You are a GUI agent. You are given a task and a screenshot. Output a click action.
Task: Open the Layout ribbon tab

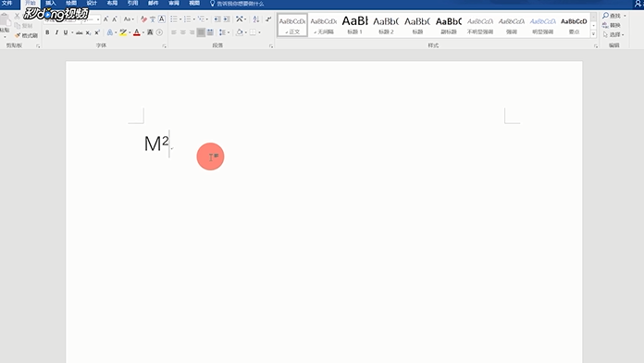pos(112,4)
